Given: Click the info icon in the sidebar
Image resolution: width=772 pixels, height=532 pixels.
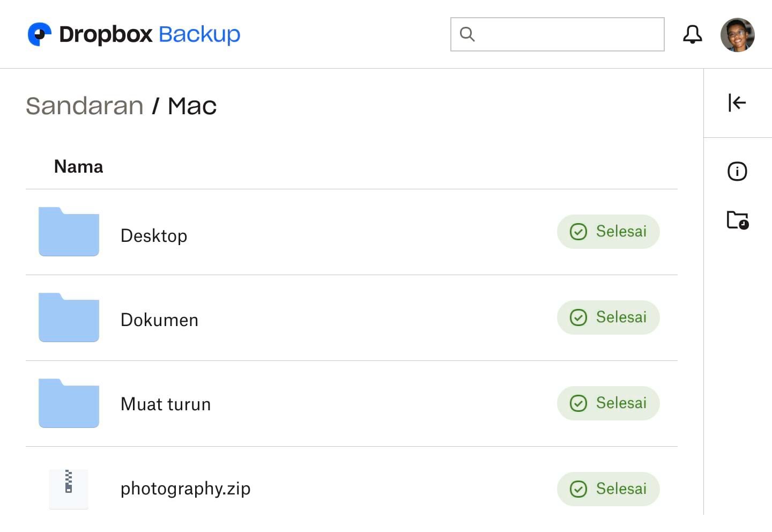Looking at the screenshot, I should pos(737,171).
